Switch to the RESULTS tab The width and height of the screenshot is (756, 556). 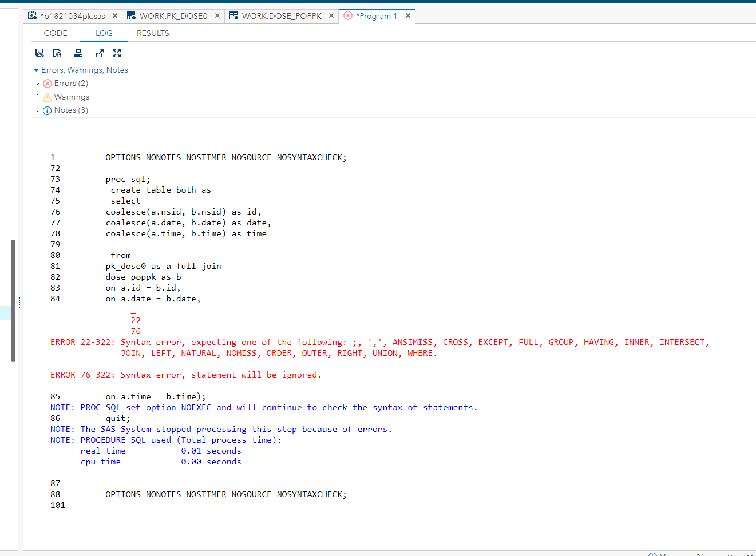point(153,33)
